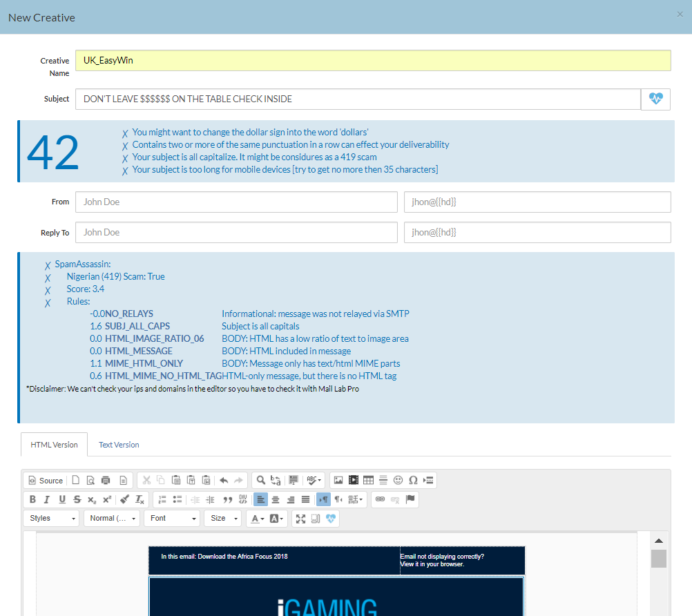The height and width of the screenshot is (616, 692).
Task: Click the Insert video/Flash icon
Action: click(x=354, y=480)
